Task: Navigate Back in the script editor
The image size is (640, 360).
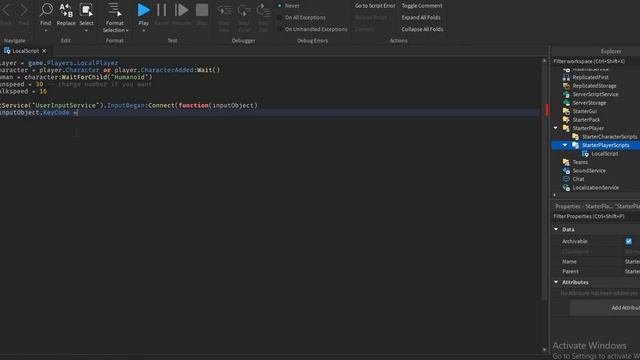Action: pos(6,10)
